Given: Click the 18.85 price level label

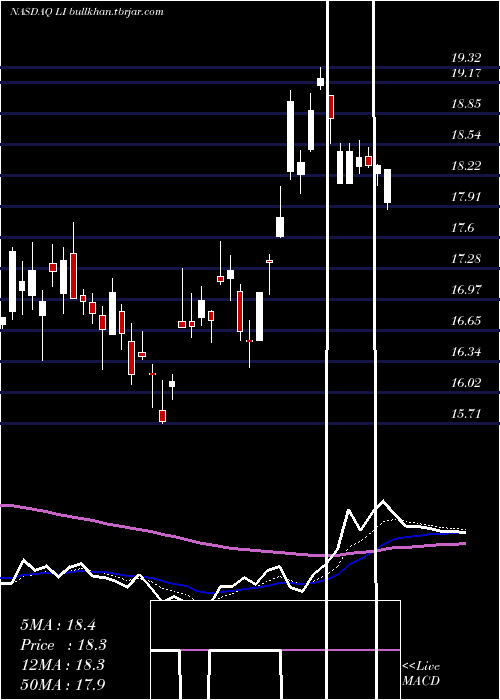Looking at the screenshot, I should point(466,104).
